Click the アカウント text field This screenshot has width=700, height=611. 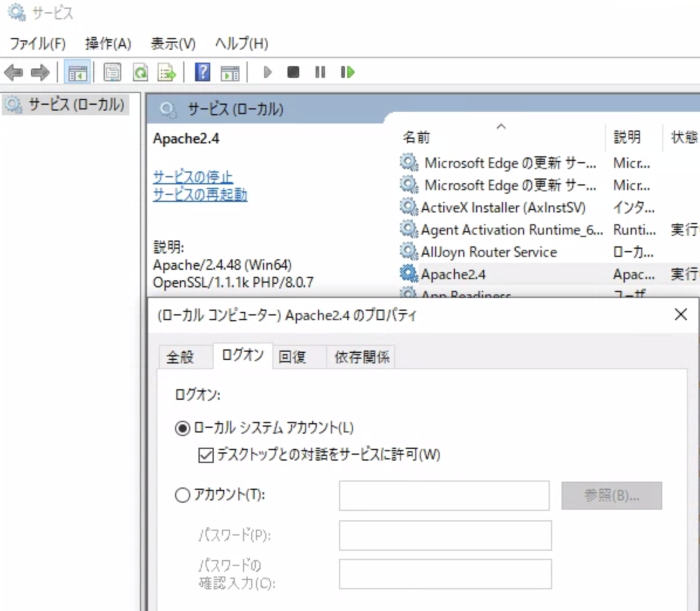pos(444,495)
